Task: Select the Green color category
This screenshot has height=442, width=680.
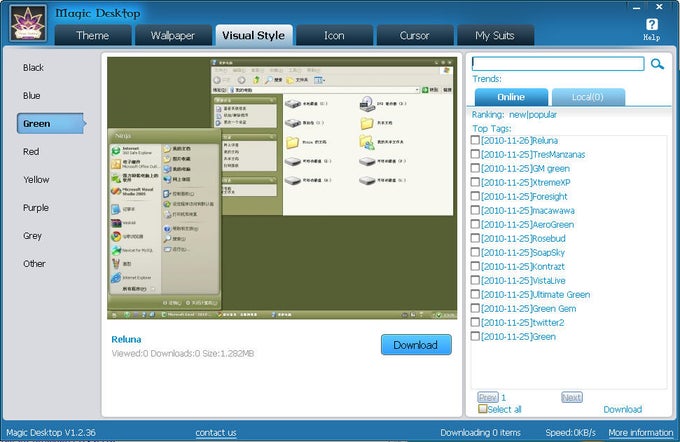Action: 51,124
